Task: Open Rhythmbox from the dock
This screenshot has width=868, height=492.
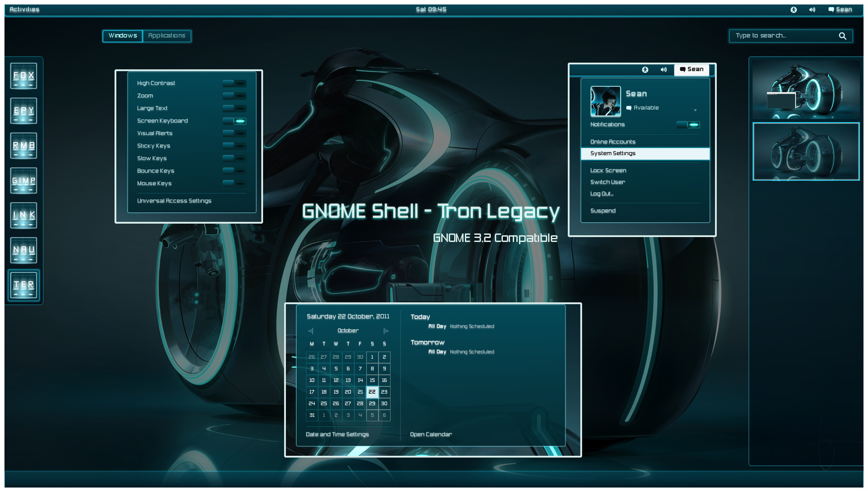Action: pos(23,145)
